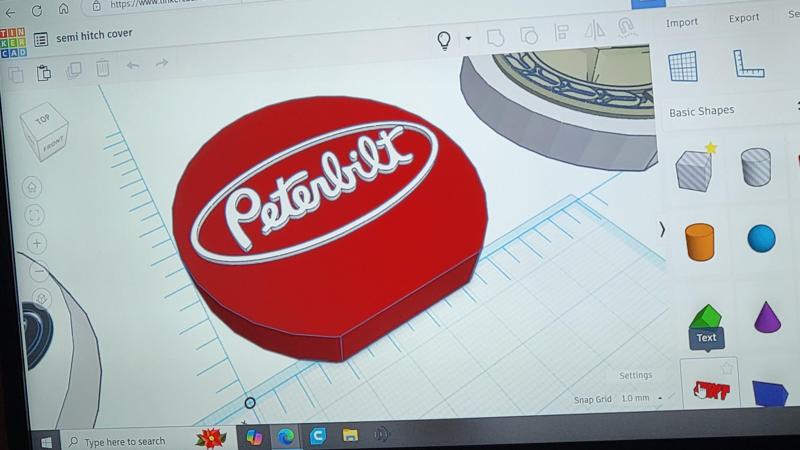Viewport: 800px width, 450px height.
Task: Reload the browser page
Action: coord(37,11)
